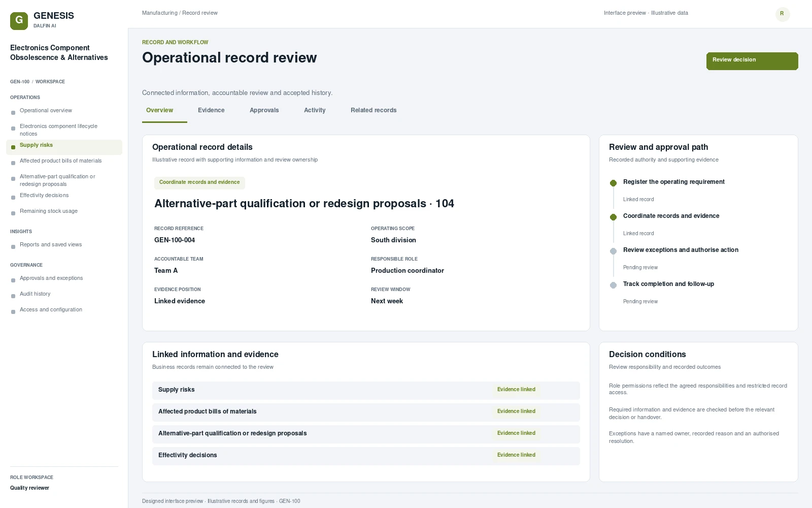Click the Production coordinator role value
Screen dimensions: 812x508
408,271
